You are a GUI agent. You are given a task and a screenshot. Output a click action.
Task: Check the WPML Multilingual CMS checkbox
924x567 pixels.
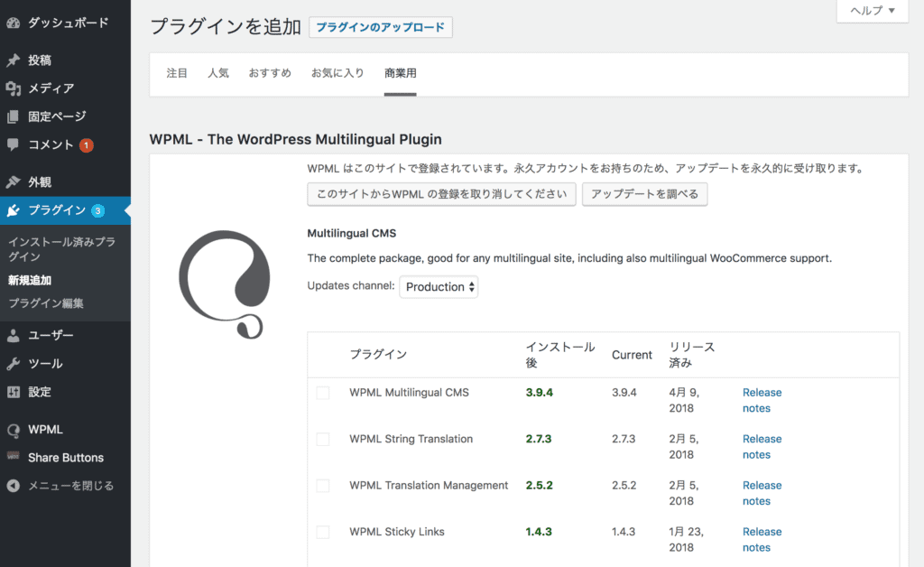323,393
